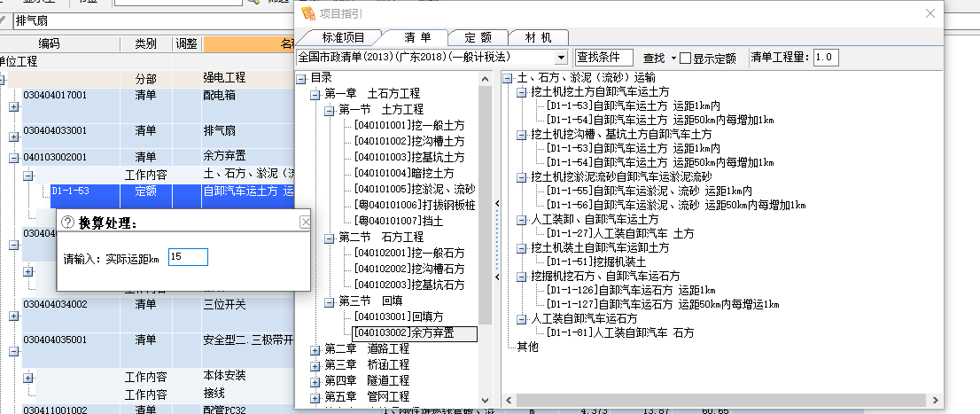Viewport: 980px width, 414px height.
Task: Select [D1-1-27]人工装自卸汽车 土方
Action: (619, 233)
